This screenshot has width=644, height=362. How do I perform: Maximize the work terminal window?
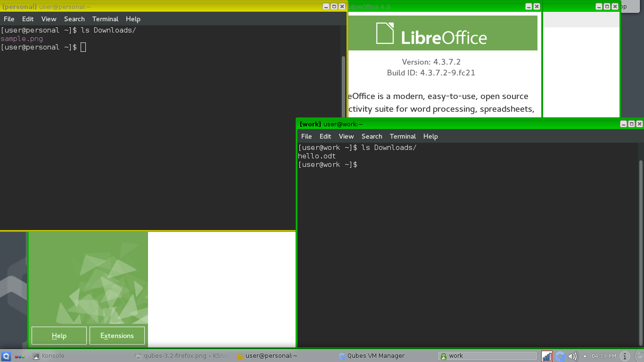631,123
